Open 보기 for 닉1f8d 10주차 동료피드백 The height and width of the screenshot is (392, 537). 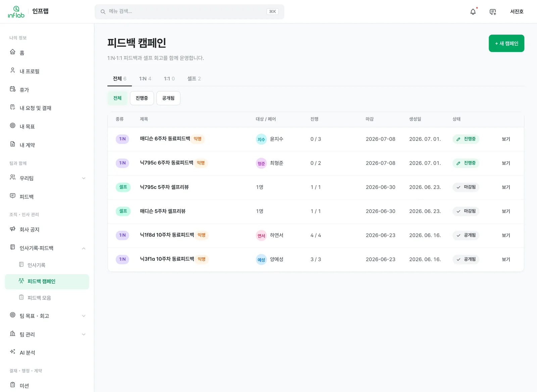click(506, 235)
